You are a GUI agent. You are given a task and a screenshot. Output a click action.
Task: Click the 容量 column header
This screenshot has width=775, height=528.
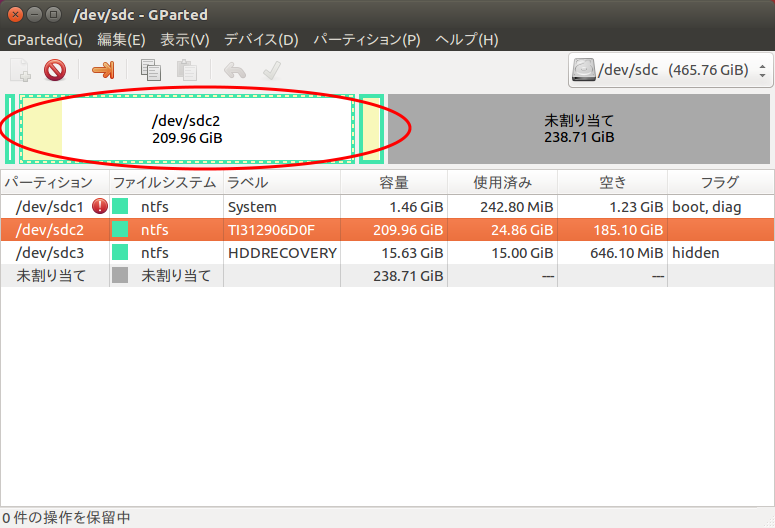[x=394, y=182]
